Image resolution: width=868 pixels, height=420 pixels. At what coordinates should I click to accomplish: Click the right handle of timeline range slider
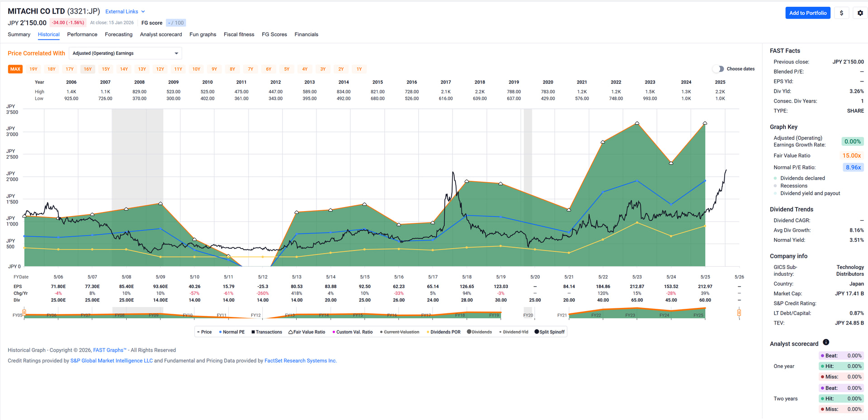[739, 312]
